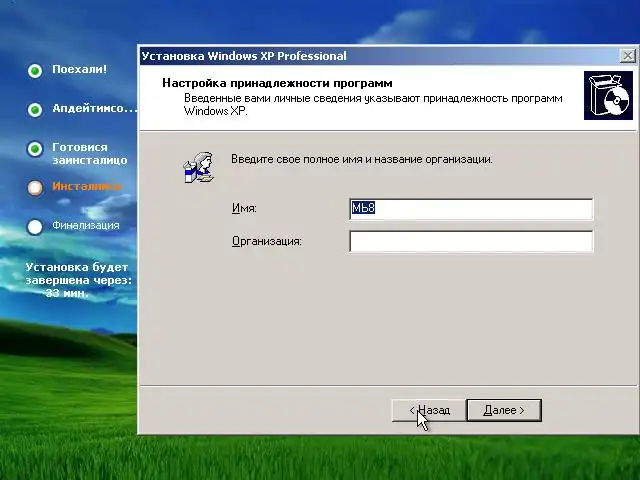This screenshot has width=640, height=480.
Task: Focus the Организация input field
Action: (471, 241)
